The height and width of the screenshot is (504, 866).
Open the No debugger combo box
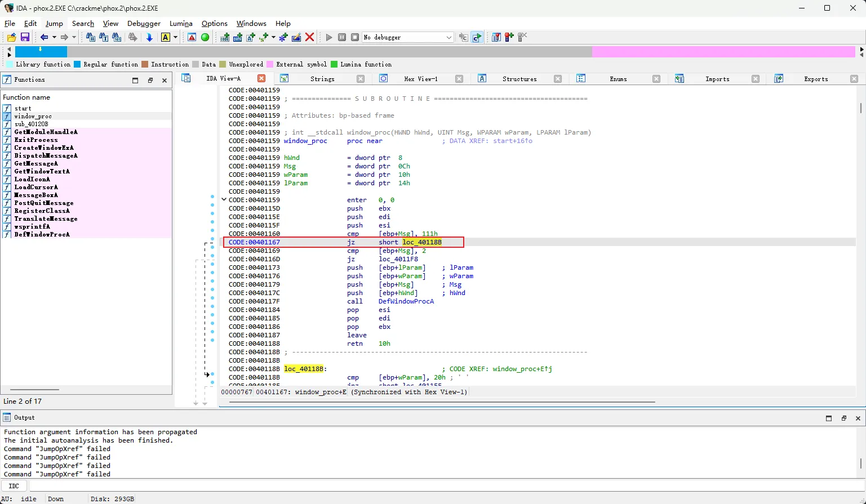click(x=408, y=37)
